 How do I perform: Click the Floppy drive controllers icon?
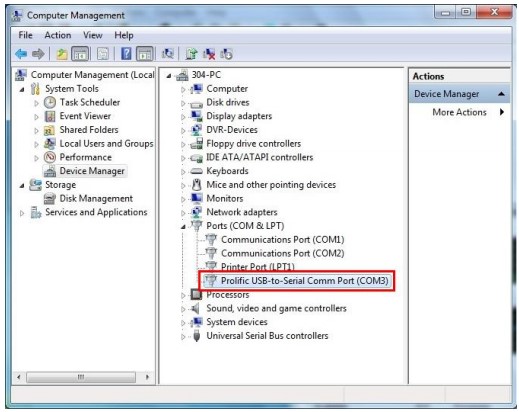click(196, 144)
